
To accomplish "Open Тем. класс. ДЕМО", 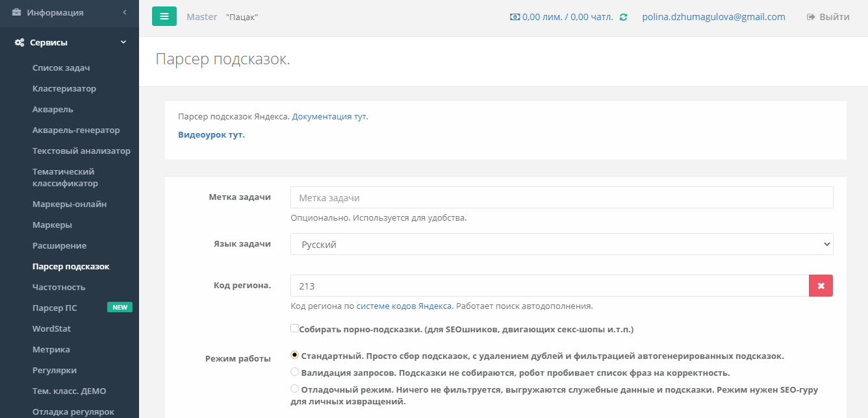I will point(69,391).
